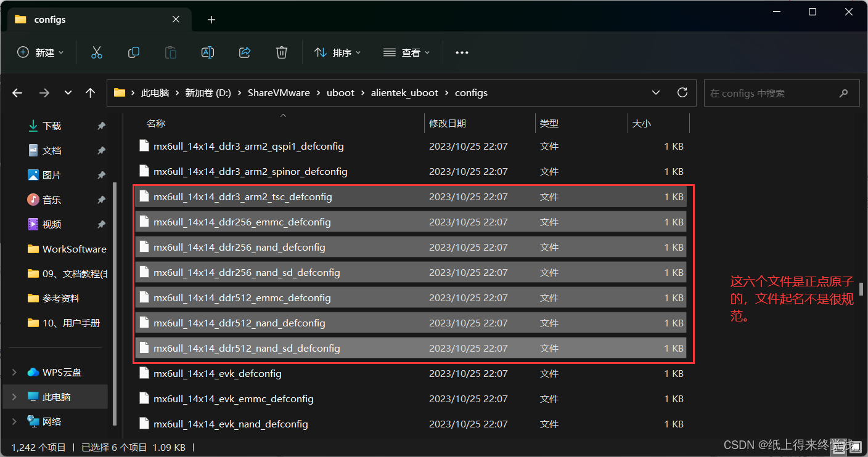Click 新加卷 (D:) in address breadcrumb
The image size is (868, 457).
(x=208, y=93)
